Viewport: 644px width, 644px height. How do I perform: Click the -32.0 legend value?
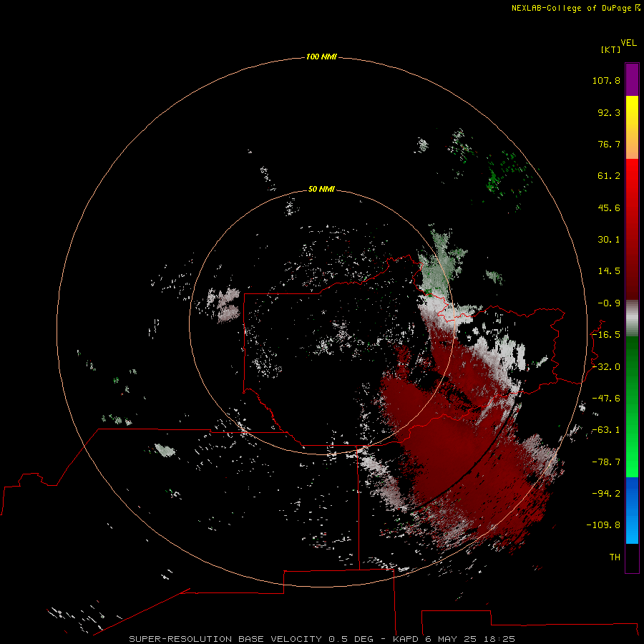(606, 367)
